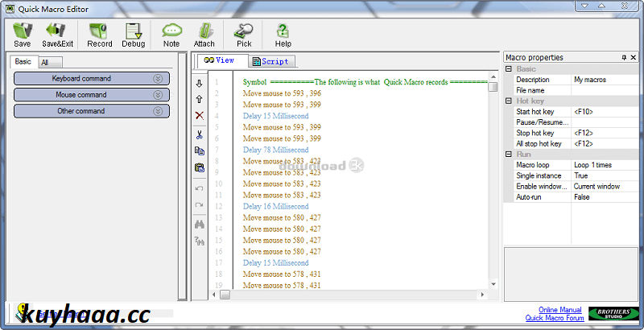Change Enable window Current window value

[605, 187]
